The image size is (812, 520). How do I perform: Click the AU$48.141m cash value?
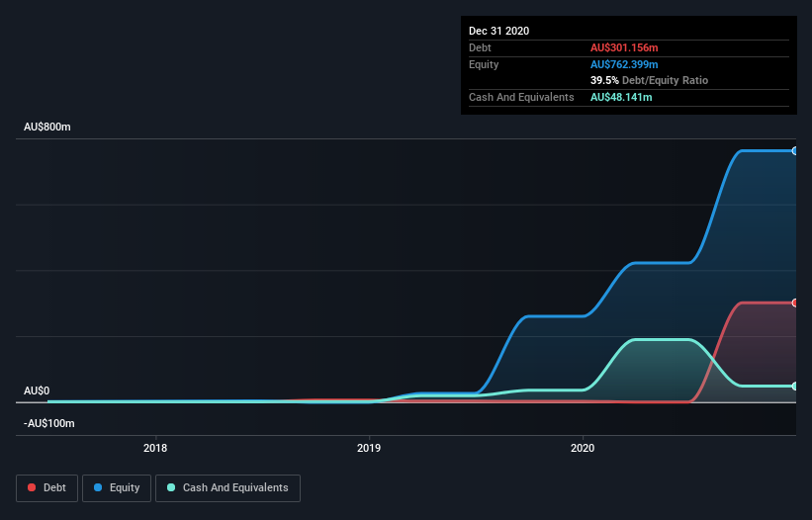621,97
